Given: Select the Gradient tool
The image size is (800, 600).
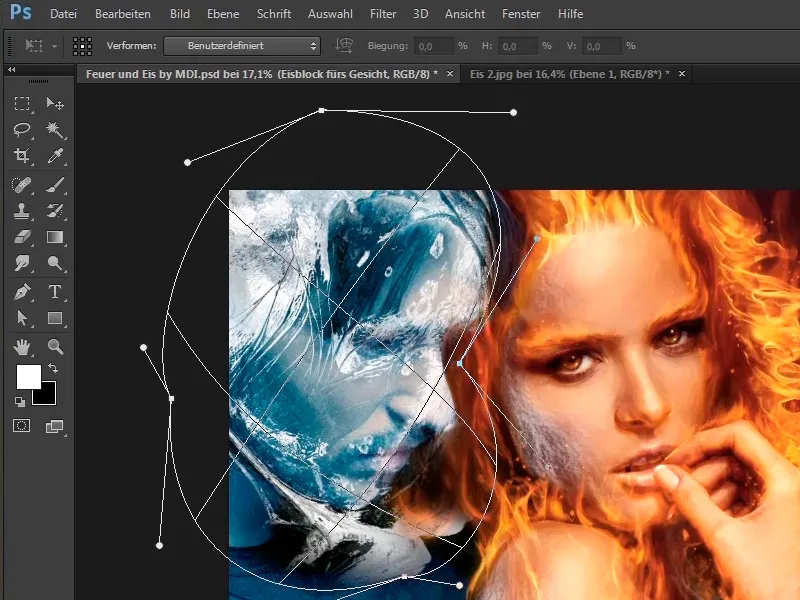Looking at the screenshot, I should [x=55, y=237].
